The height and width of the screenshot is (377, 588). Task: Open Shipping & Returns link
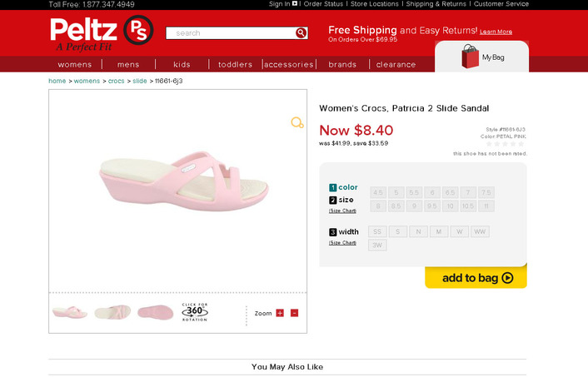coord(436,4)
